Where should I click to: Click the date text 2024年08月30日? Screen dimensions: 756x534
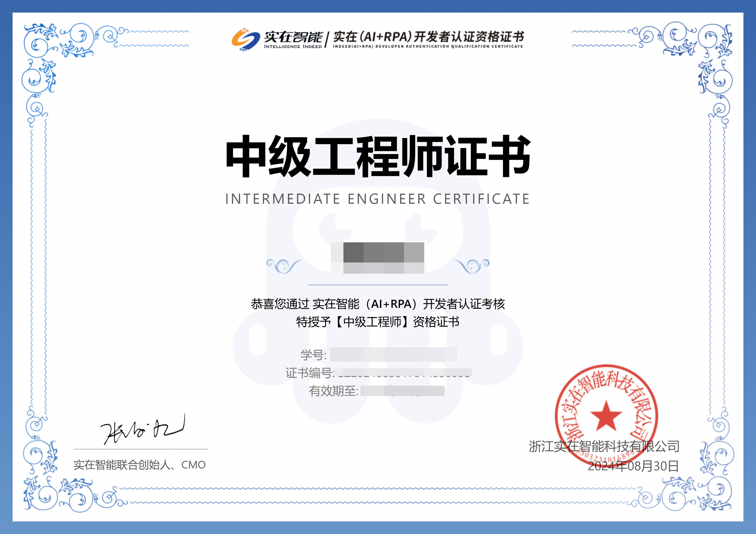[633, 466]
